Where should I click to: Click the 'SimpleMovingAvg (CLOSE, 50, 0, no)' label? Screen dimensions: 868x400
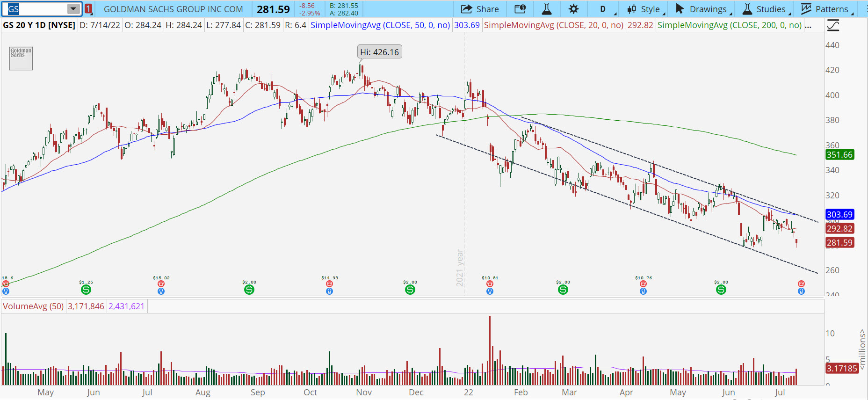pos(380,25)
